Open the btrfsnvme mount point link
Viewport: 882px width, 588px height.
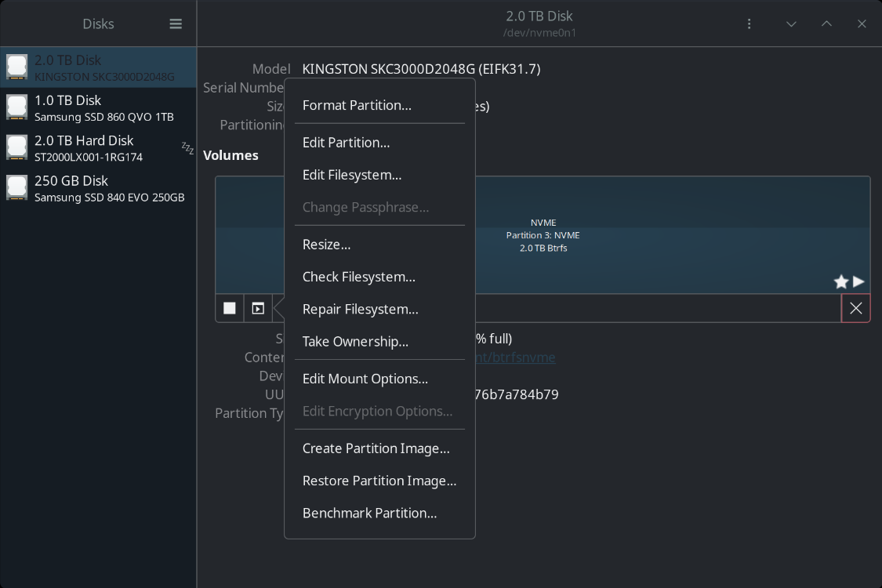[516, 358]
